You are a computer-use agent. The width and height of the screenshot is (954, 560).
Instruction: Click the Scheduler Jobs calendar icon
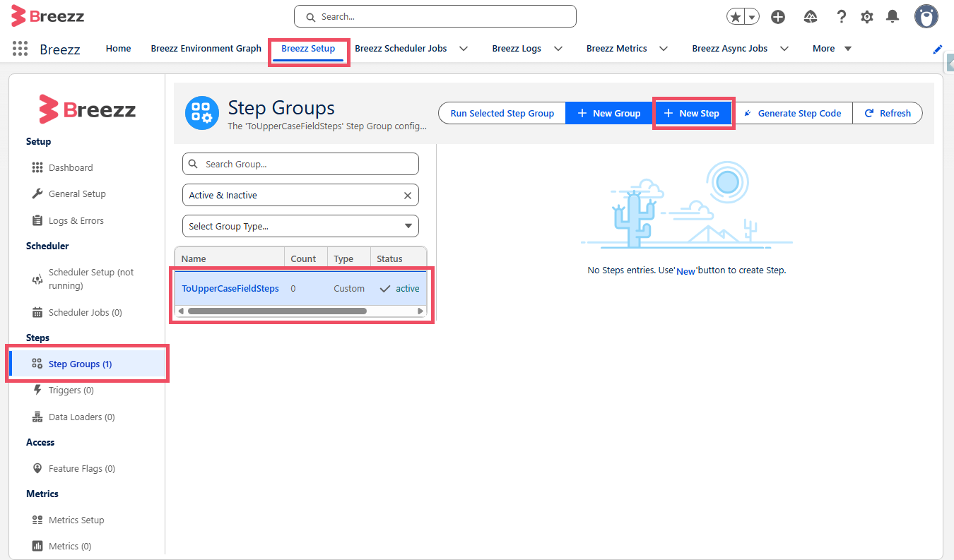(x=37, y=312)
